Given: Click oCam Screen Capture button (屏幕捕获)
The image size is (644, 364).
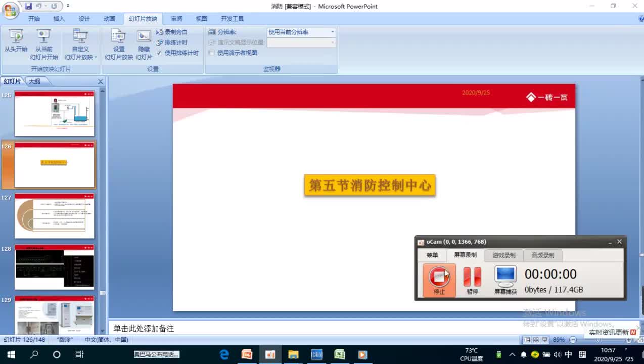Looking at the screenshot, I should [x=505, y=281].
